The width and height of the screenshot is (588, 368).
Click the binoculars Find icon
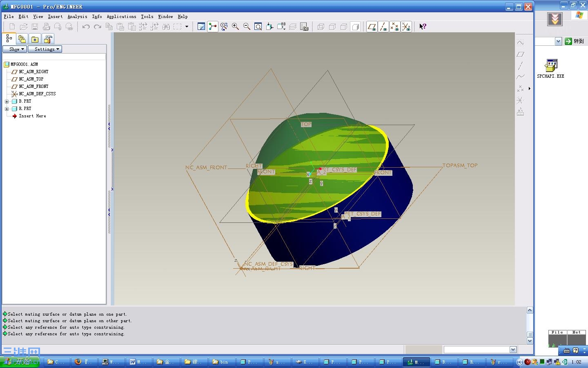pyautogui.click(x=166, y=27)
